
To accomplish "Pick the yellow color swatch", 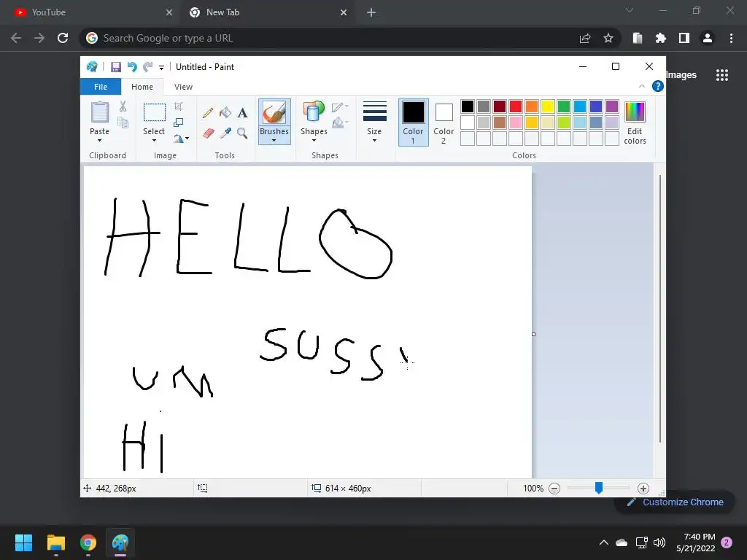I will point(547,106).
